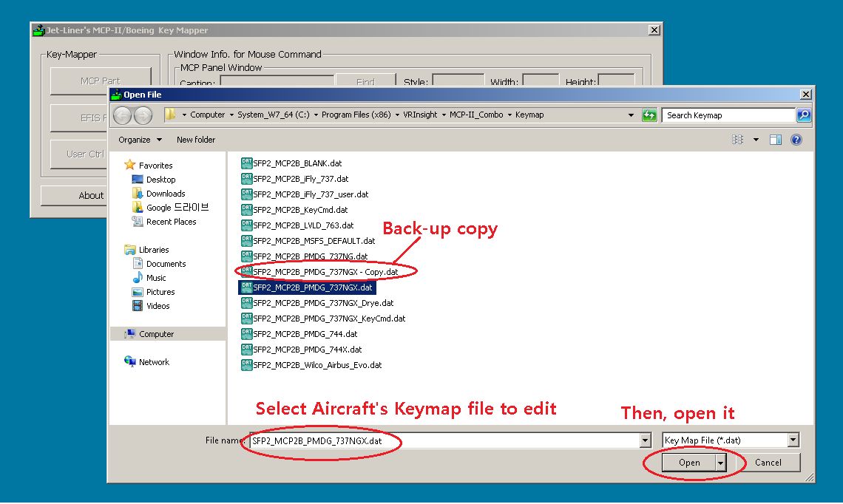Expand the arrow before Computer in breadcrumb
The height and width of the screenshot is (504, 843).
184,115
